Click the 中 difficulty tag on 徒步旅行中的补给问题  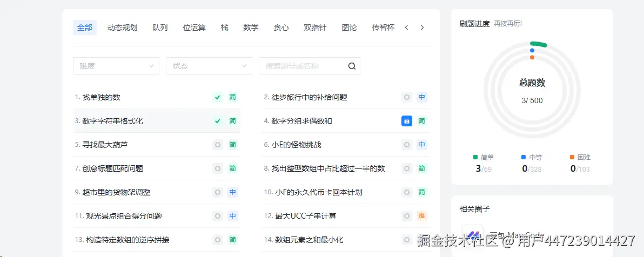422,97
